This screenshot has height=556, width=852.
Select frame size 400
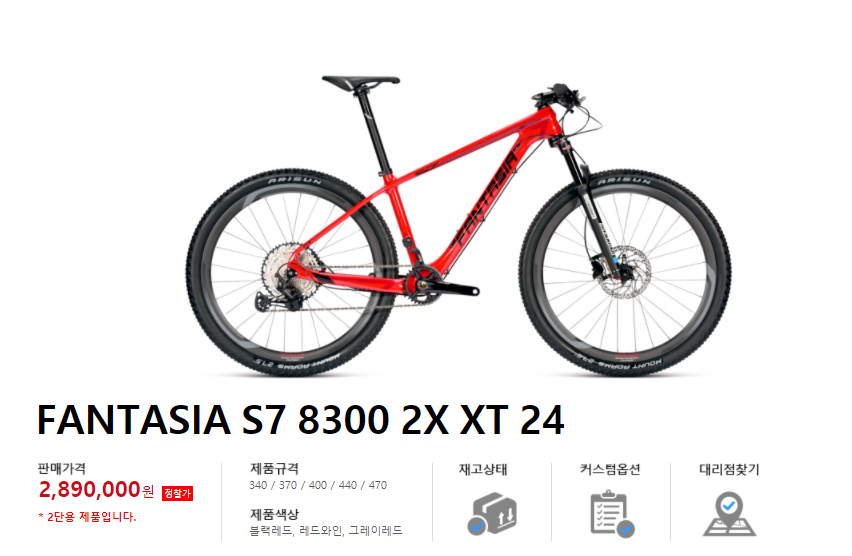pyautogui.click(x=318, y=485)
